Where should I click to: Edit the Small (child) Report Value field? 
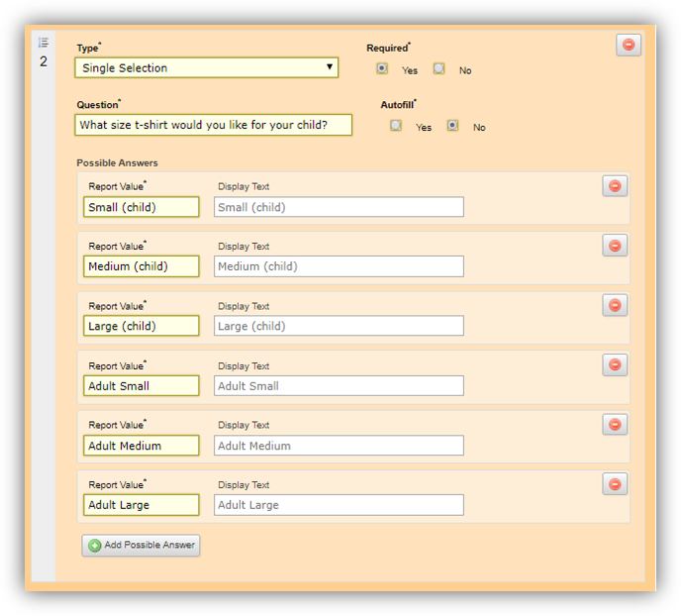(x=141, y=207)
